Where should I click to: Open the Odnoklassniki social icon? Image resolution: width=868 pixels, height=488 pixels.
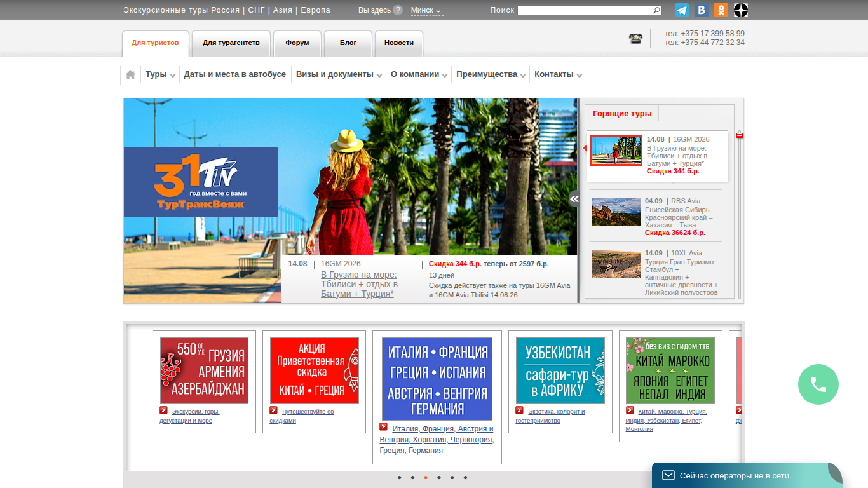pos(721,10)
